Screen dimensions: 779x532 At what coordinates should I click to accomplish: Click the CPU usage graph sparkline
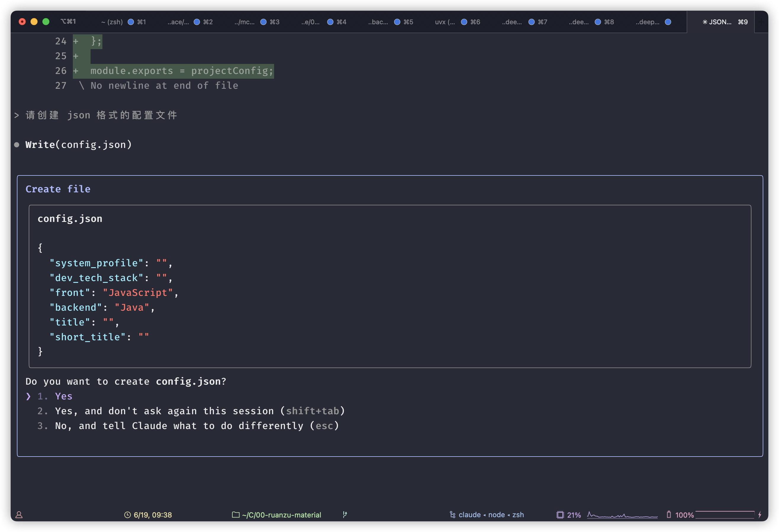[622, 515]
